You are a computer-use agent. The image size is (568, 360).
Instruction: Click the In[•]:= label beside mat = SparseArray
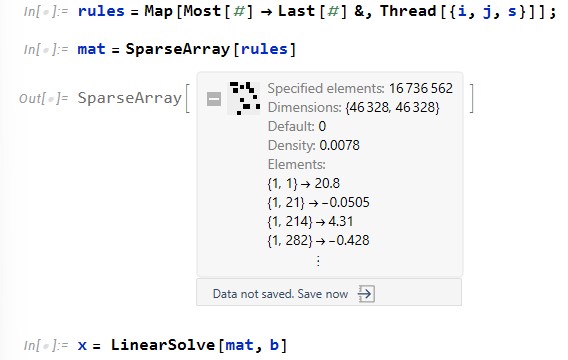46,49
